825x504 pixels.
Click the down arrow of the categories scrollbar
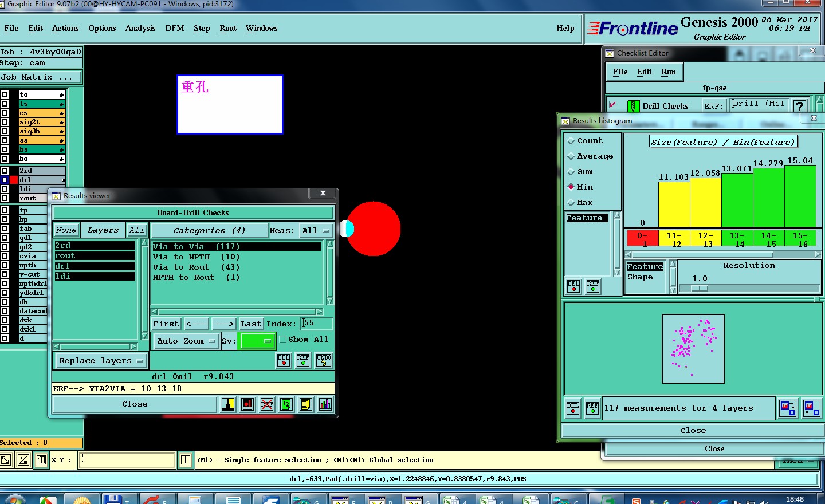click(x=330, y=301)
